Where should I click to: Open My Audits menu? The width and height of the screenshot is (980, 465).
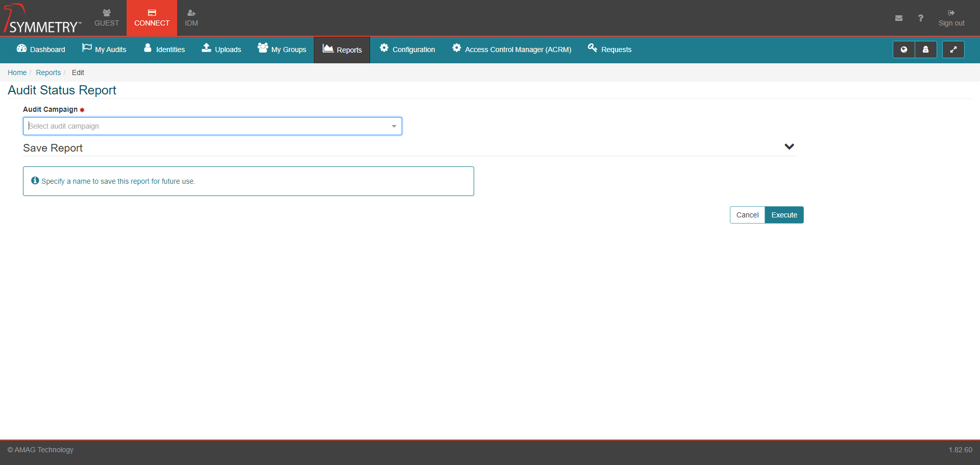click(x=104, y=50)
